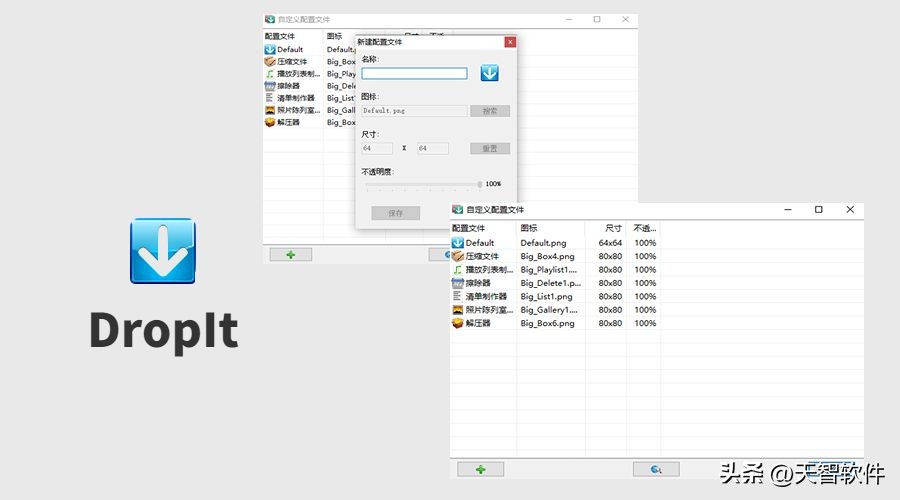The width and height of the screenshot is (900, 500).
Task: Click the 清单制作器 list icon in front window
Action: point(457,296)
